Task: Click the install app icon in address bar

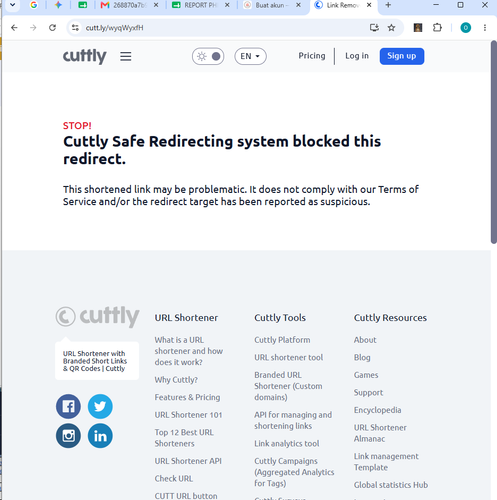Action: pyautogui.click(x=374, y=28)
